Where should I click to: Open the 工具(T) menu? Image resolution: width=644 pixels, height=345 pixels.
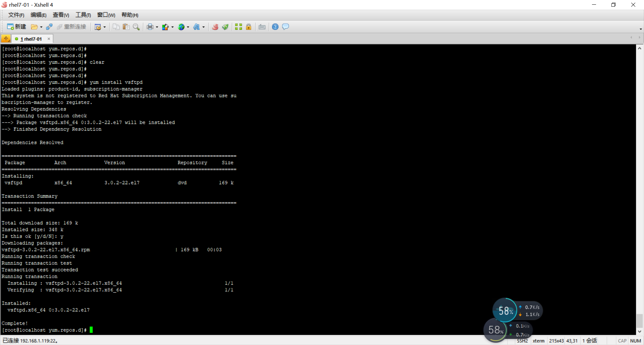click(x=83, y=15)
